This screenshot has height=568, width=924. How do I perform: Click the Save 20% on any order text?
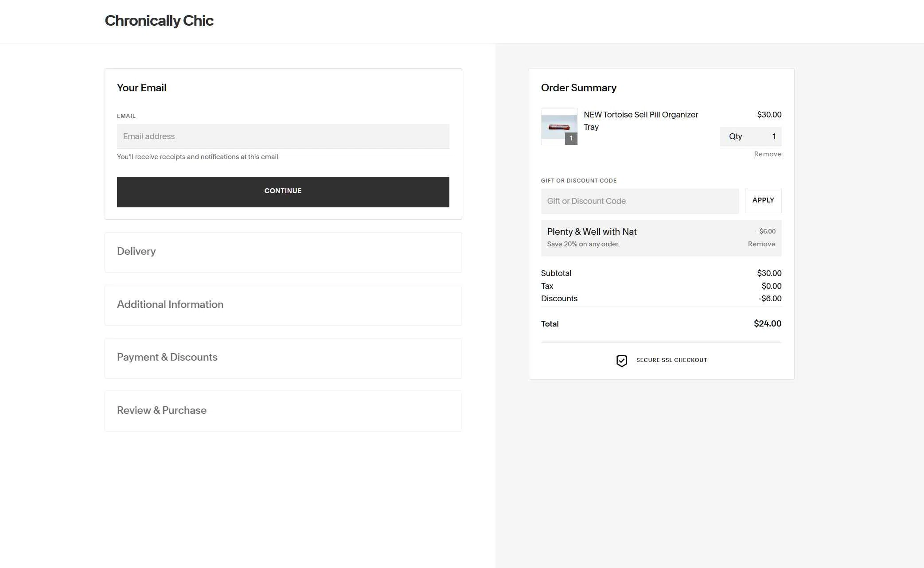pyautogui.click(x=584, y=244)
